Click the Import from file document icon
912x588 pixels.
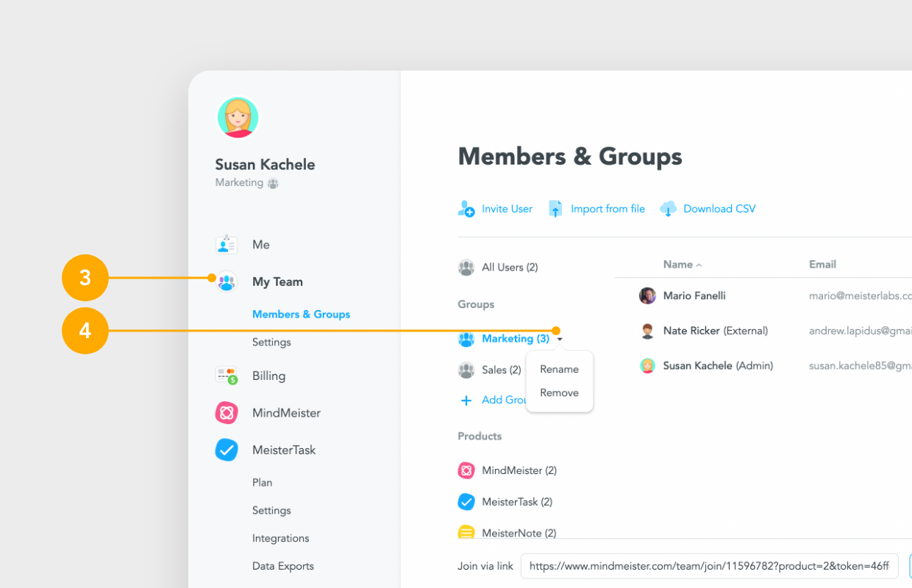pos(555,209)
